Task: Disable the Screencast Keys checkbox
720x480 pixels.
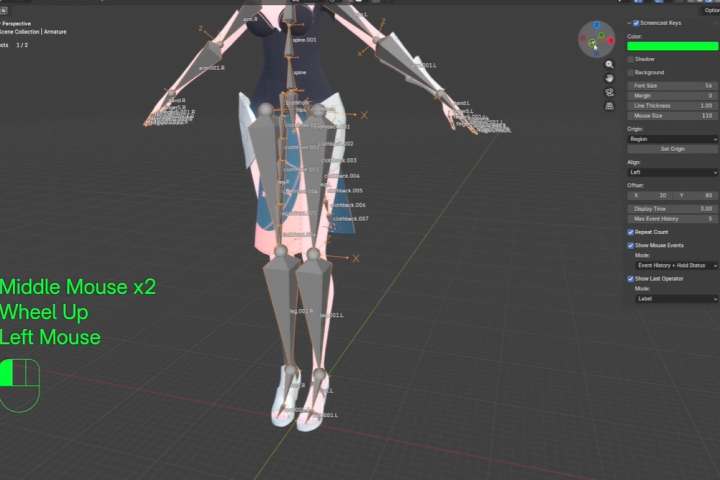Action: 636,23
